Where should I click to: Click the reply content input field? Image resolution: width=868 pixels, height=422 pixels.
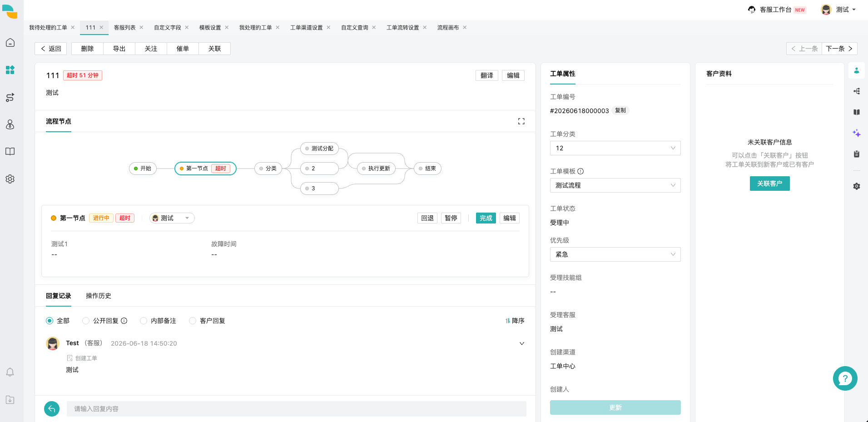297,409
